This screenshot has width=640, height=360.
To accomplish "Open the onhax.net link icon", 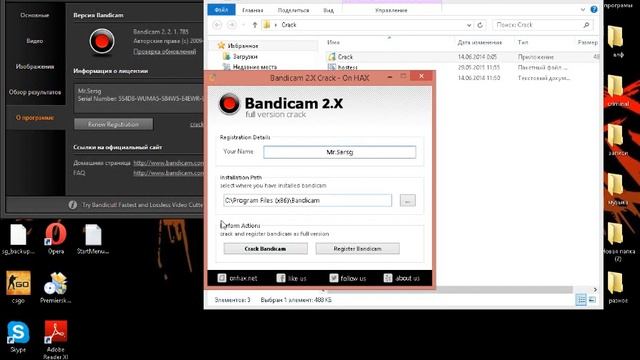I will coord(222,278).
